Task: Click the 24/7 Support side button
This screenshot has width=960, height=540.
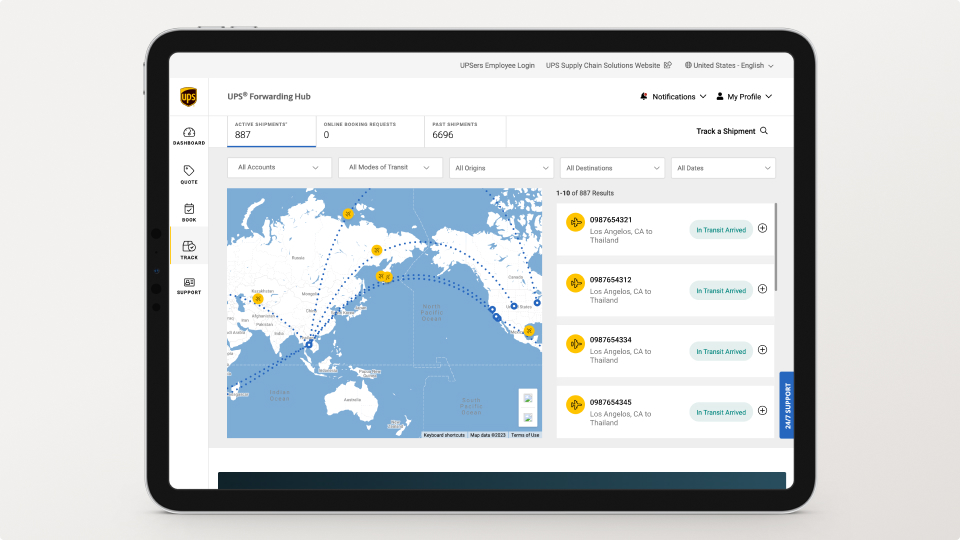Action: 787,405
